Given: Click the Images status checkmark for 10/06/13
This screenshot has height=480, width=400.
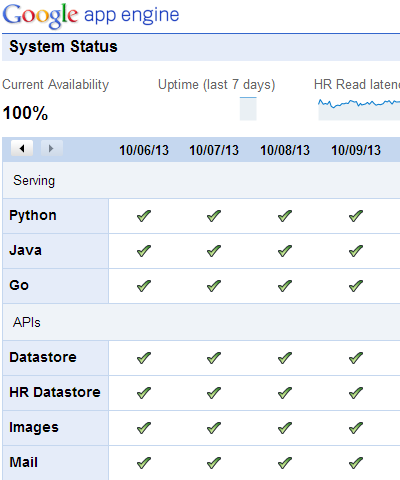Looking at the screenshot, I should [x=144, y=428].
